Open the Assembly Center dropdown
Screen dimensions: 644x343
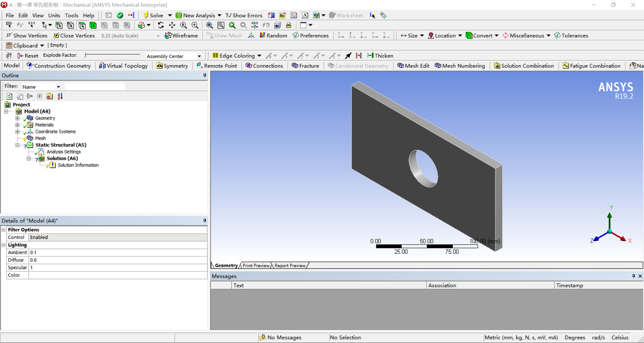point(199,56)
